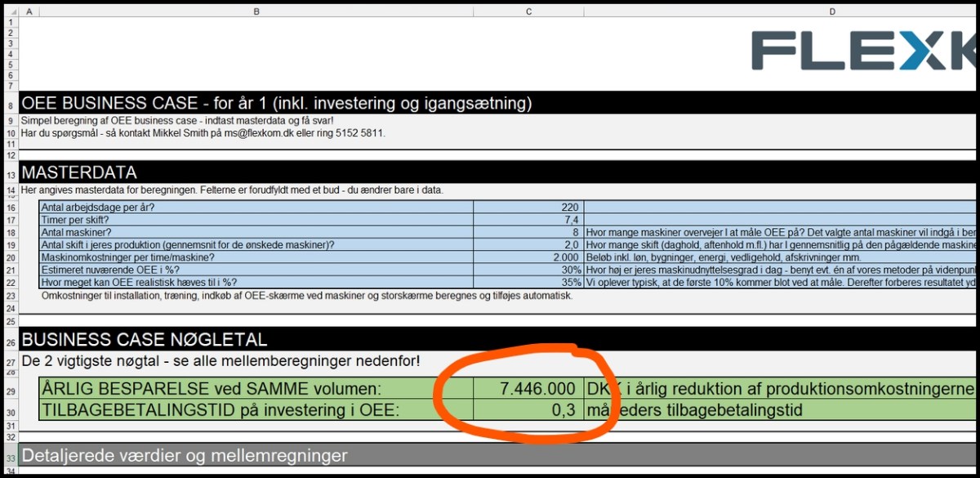The width and height of the screenshot is (980, 478).
Task: Click the working days value 220
Action: 528,208
